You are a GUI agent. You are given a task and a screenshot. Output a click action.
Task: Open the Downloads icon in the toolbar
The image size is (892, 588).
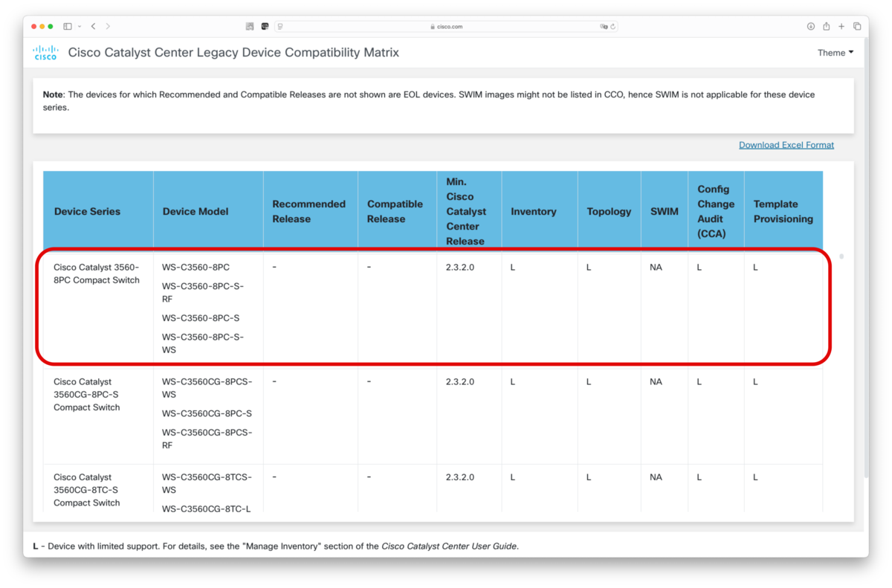click(x=811, y=26)
